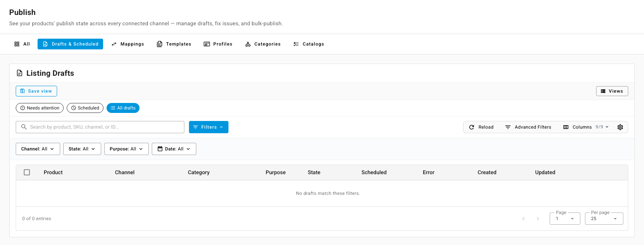Screen dimensions: 644x245
Task: Open Advanced Filters
Action: [528, 127]
